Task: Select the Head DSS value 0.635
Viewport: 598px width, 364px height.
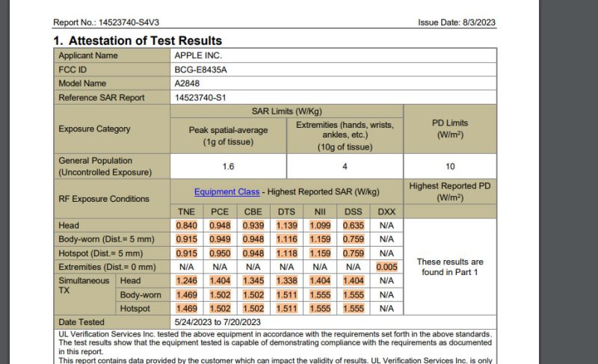Action: tap(353, 226)
